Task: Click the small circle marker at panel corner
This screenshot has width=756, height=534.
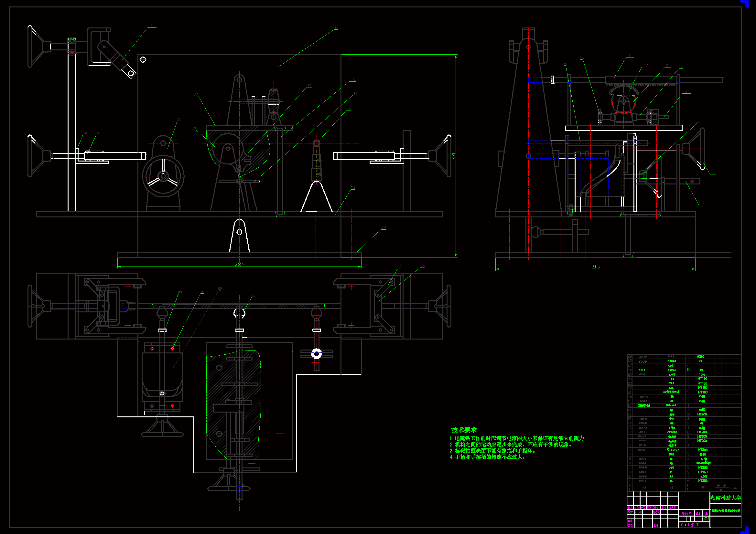Action: (143, 59)
